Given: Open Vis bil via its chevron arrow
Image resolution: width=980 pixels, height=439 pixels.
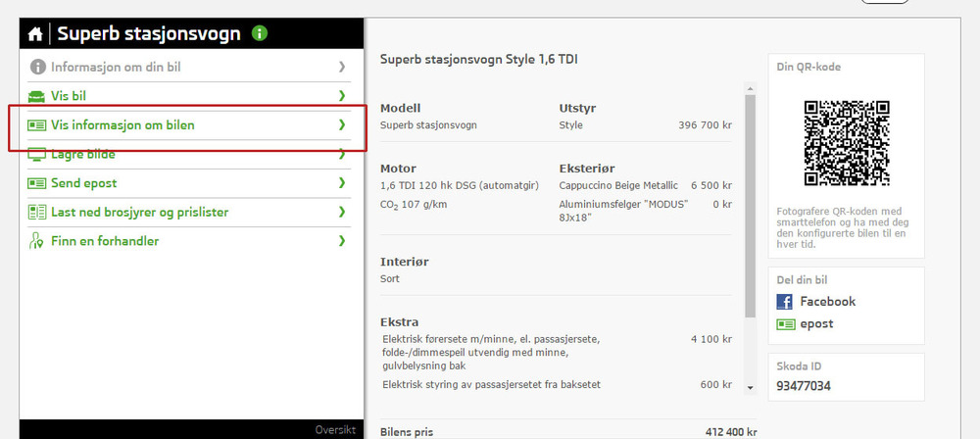Looking at the screenshot, I should 342,96.
